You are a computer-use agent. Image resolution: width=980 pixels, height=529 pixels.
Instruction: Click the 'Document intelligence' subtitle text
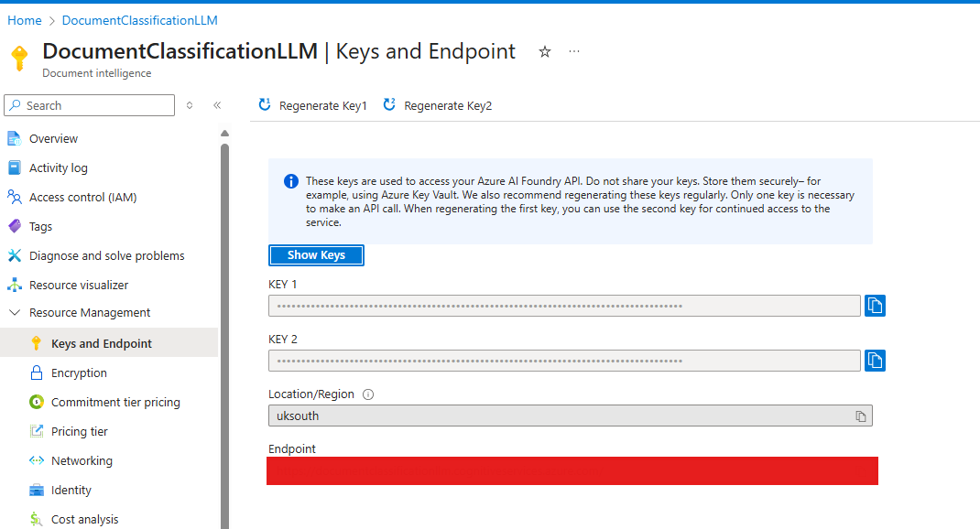click(97, 73)
